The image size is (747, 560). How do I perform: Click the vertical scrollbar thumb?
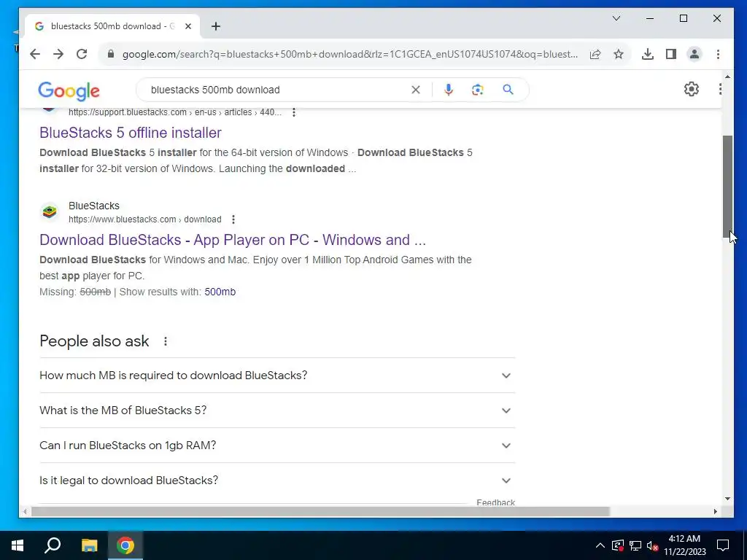point(727,186)
